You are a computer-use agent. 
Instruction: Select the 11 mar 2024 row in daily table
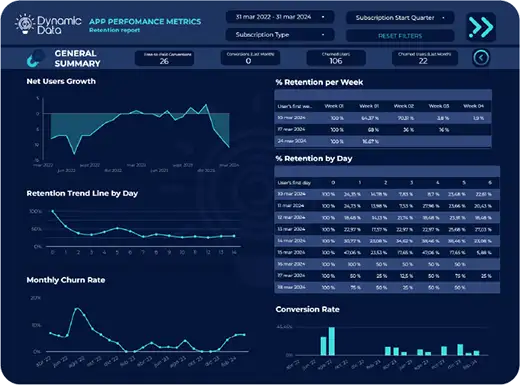[x=387, y=206]
